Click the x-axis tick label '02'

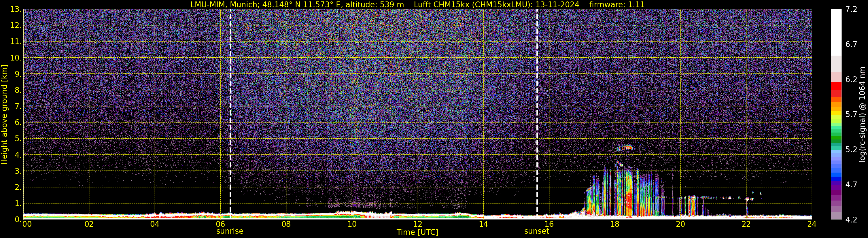[89, 224]
